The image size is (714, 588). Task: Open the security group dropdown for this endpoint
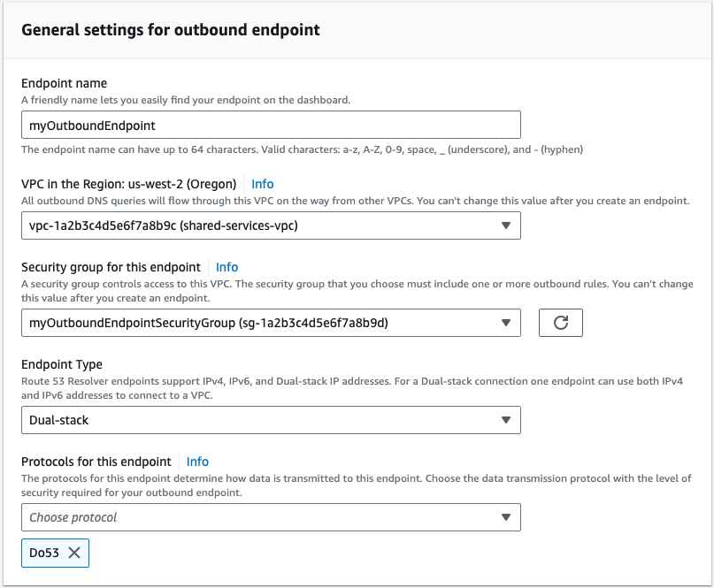tap(271, 323)
